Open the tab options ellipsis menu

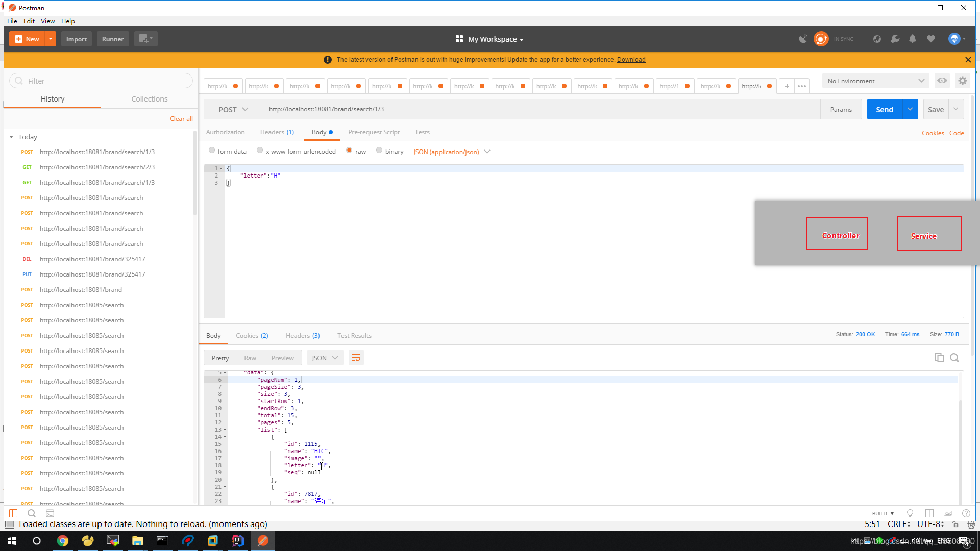coord(802,86)
